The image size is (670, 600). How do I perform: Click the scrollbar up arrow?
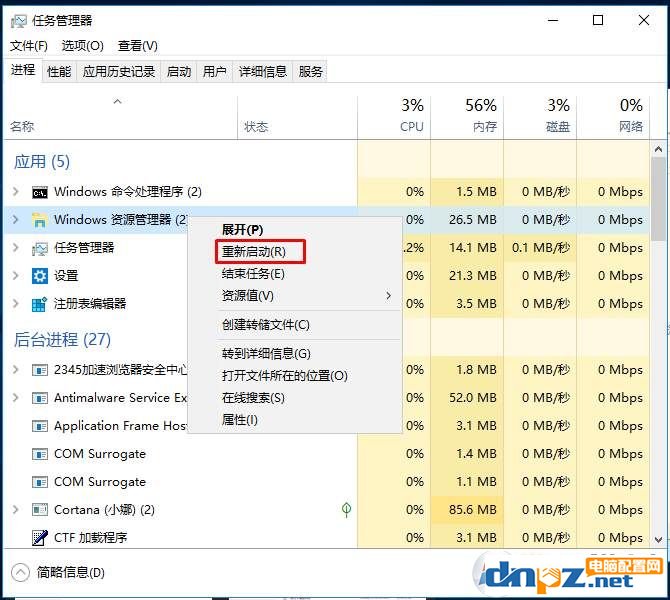[x=658, y=149]
